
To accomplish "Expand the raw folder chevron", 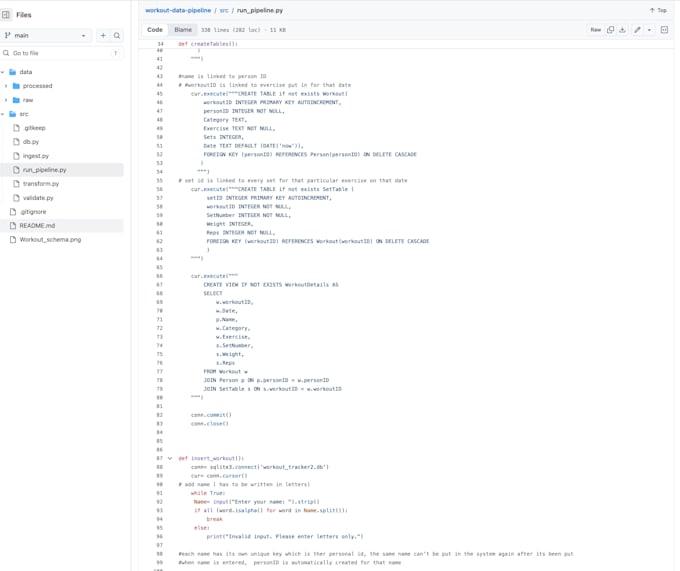I will [x=6, y=100].
